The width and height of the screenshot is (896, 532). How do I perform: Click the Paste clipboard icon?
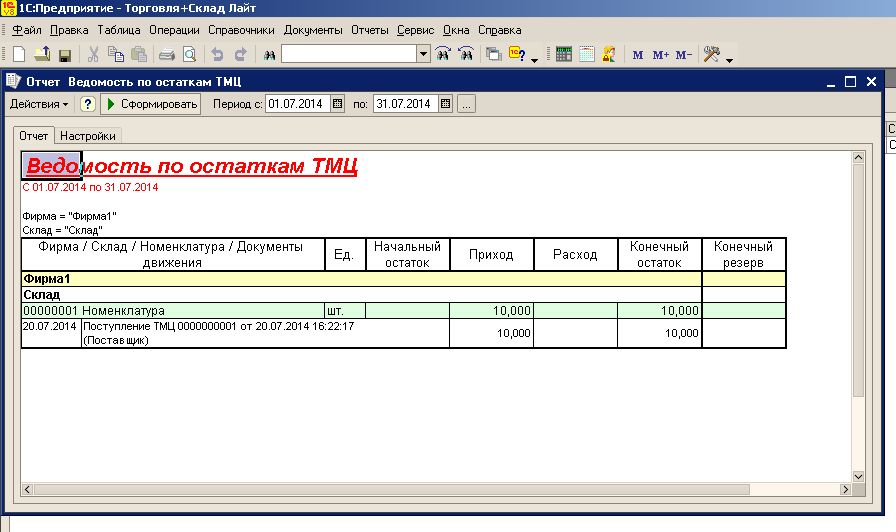click(x=139, y=54)
